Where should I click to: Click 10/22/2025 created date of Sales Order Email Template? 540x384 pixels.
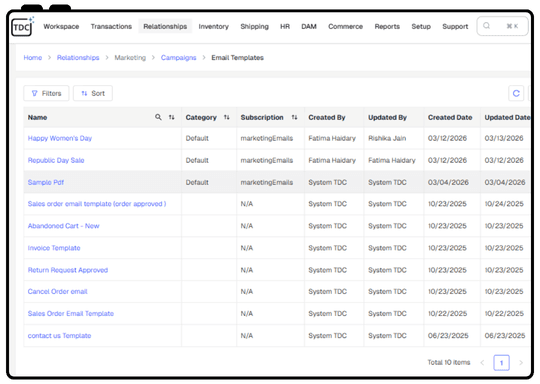[x=447, y=314]
